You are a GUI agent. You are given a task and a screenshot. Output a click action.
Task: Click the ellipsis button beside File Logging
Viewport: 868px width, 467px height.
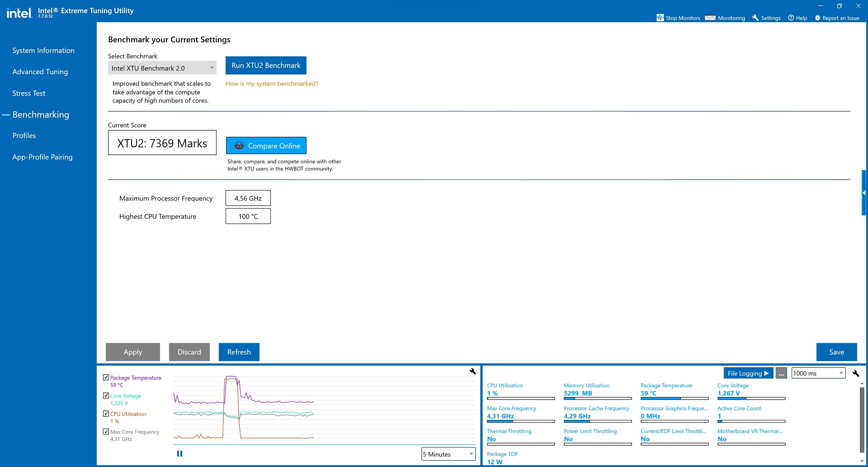pyautogui.click(x=781, y=373)
